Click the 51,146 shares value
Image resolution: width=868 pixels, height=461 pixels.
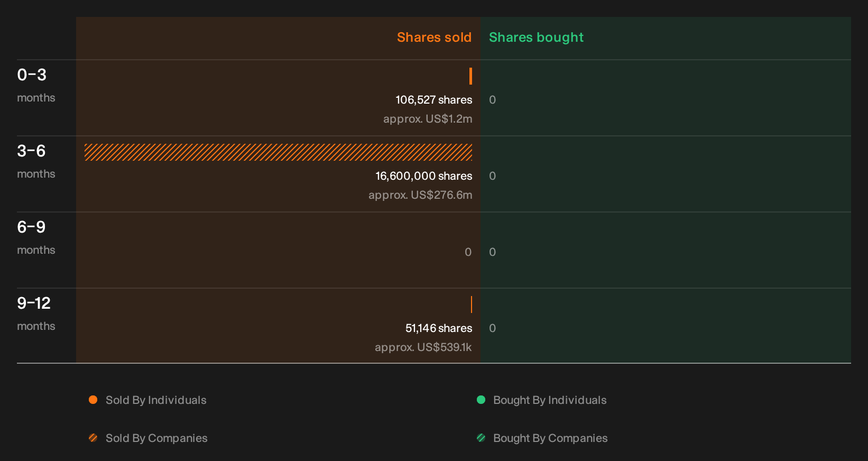(x=439, y=328)
